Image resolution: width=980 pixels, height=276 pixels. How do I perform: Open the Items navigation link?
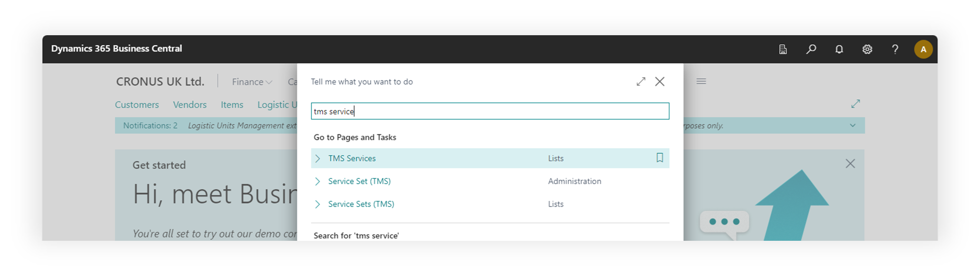[x=232, y=105]
